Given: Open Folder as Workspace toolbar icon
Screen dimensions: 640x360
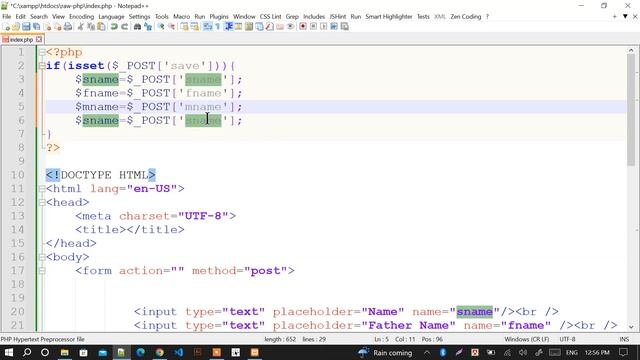Looking at the screenshot, I should coord(280,27).
